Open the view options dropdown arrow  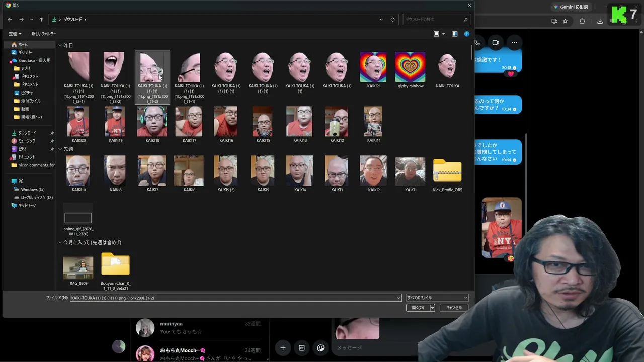click(443, 34)
